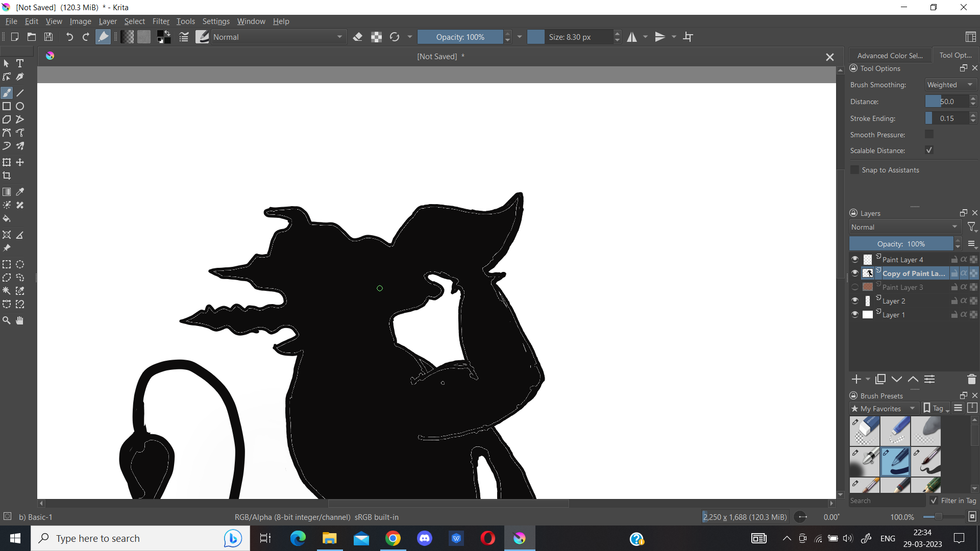Open Brush Smoothing Weighted dropdown

coord(950,85)
